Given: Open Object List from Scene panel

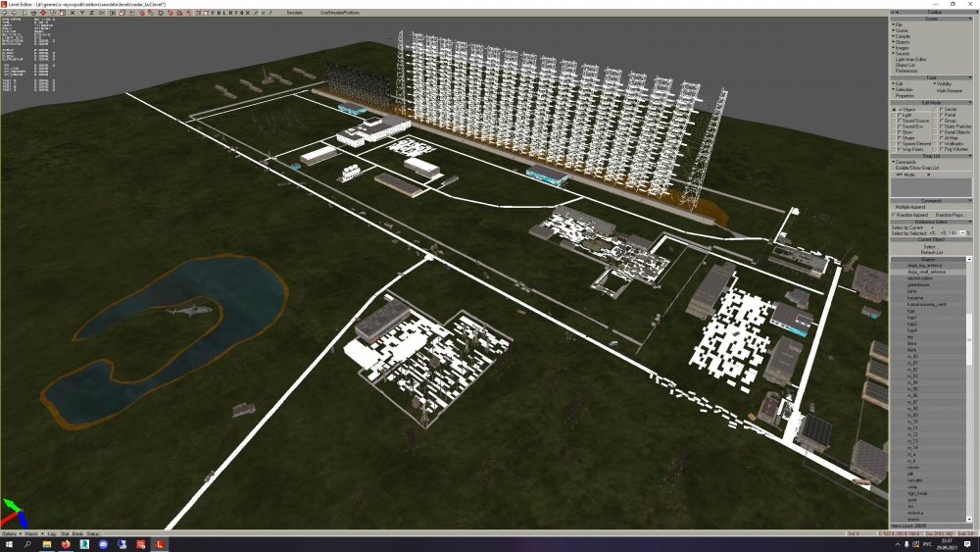Looking at the screenshot, I should tap(906, 65).
